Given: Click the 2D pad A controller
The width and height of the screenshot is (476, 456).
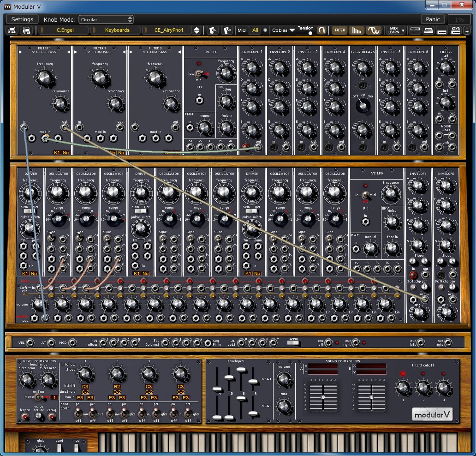Looking at the screenshot, I should pyautogui.click(x=323, y=397).
